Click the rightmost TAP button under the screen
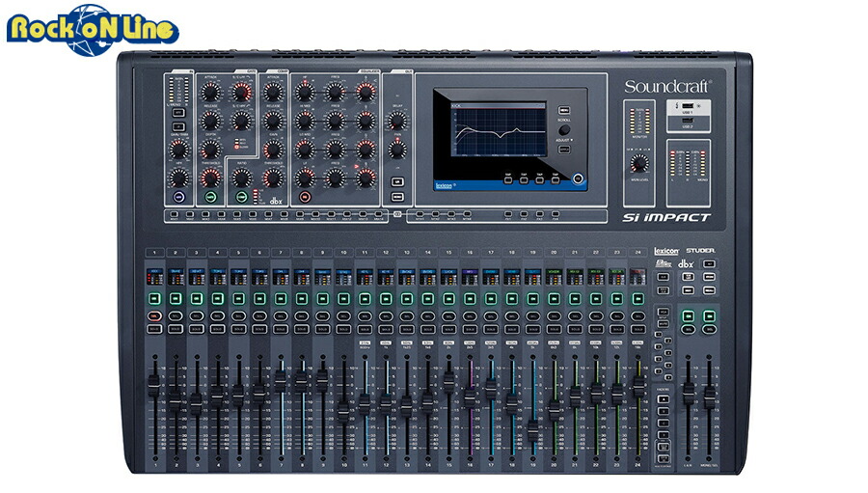The width and height of the screenshot is (868, 493). point(556,179)
